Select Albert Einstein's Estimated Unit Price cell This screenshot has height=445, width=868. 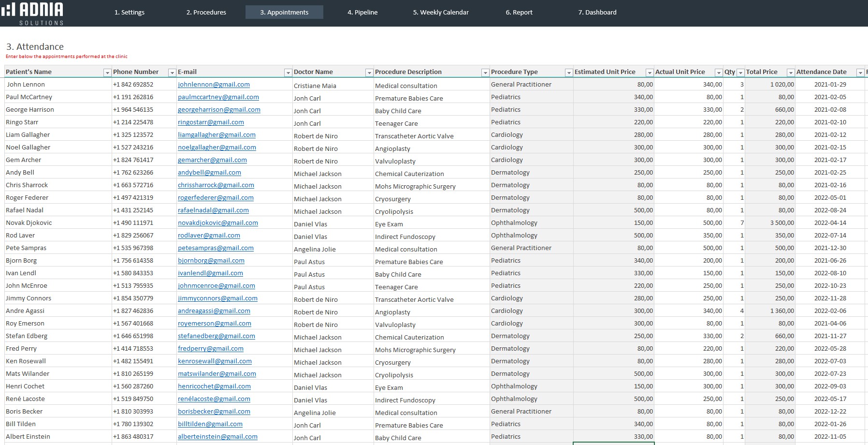pos(613,436)
